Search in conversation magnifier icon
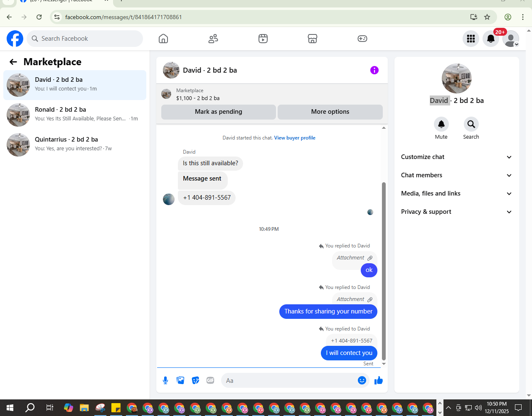This screenshot has height=416, width=532. point(471,124)
